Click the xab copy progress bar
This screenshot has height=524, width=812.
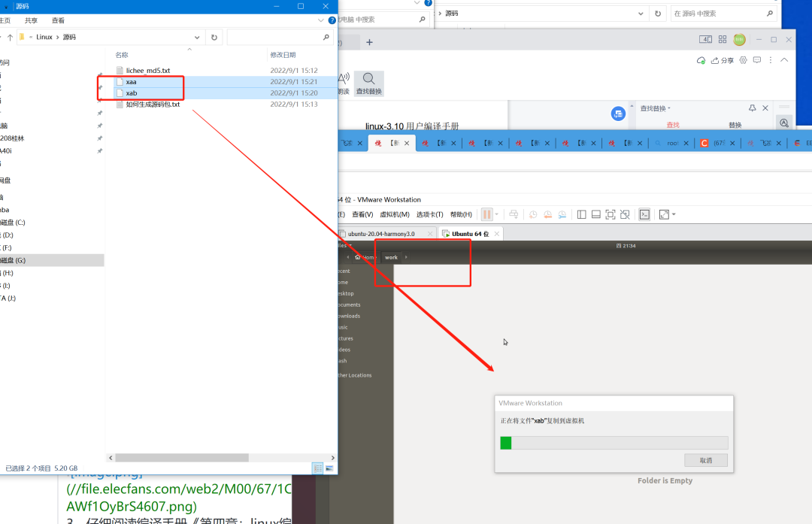coord(614,443)
